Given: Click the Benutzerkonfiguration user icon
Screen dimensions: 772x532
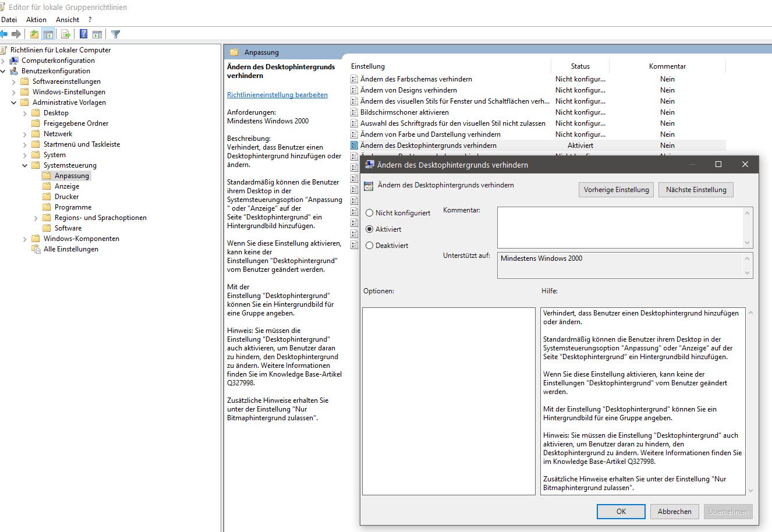Looking at the screenshot, I should click(14, 71).
